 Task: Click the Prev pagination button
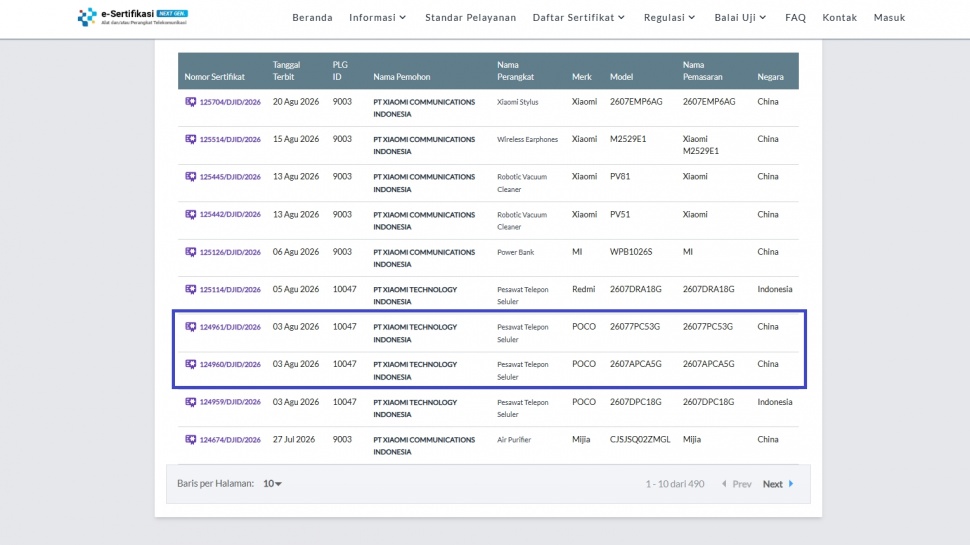[x=736, y=484]
